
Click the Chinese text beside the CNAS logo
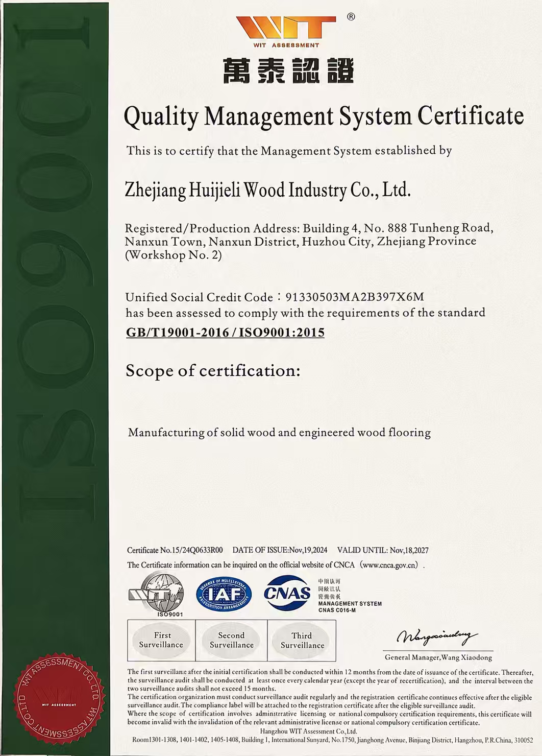coord(329,588)
